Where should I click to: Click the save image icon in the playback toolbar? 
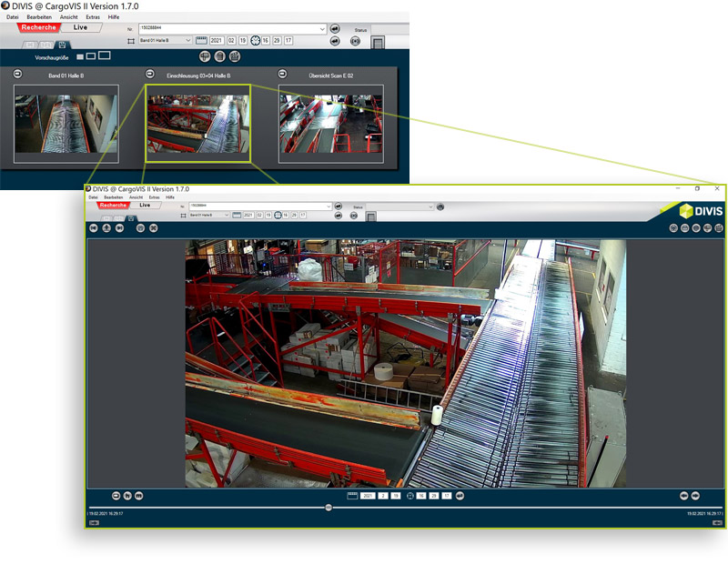coord(140,228)
